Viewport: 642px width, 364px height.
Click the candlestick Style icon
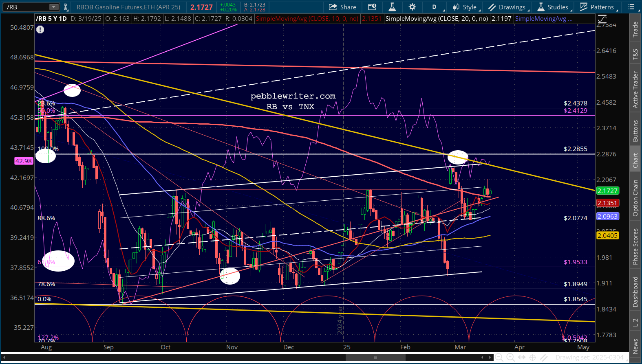(456, 7)
